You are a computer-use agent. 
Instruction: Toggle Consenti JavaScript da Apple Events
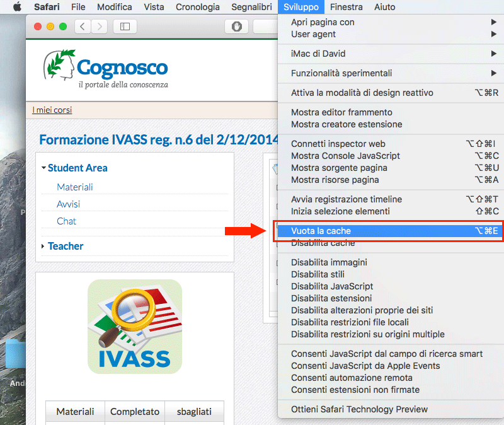click(391, 366)
